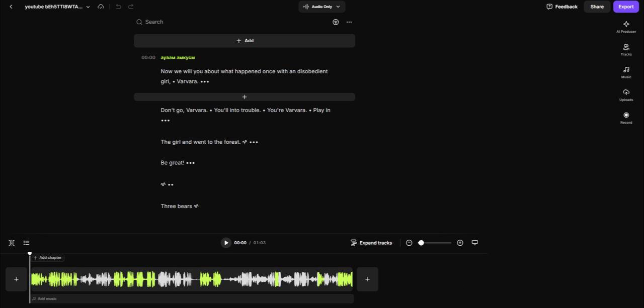Click the plus button left of waveform
Image resolution: width=644 pixels, height=308 pixels.
[x=16, y=279]
